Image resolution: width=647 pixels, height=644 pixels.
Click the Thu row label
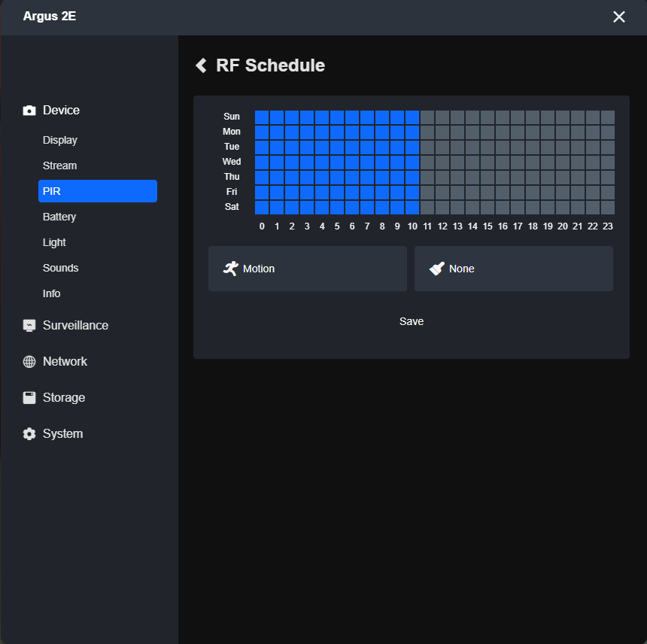coord(232,177)
